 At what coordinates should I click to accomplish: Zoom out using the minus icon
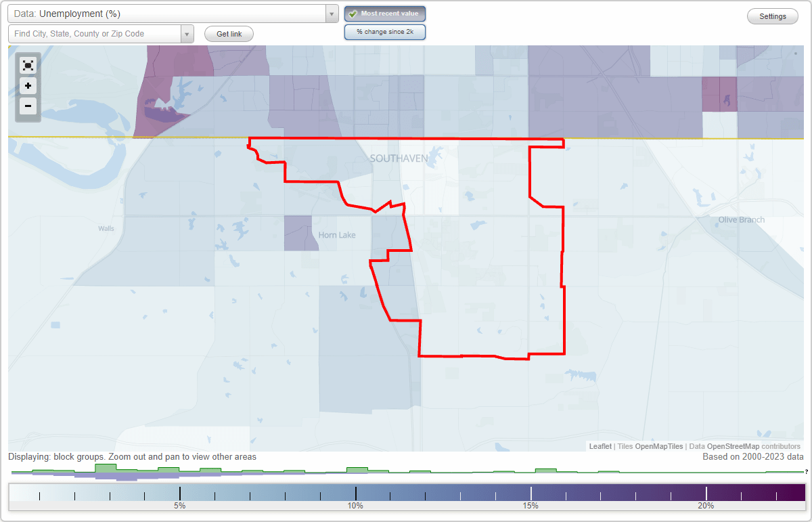[x=28, y=106]
